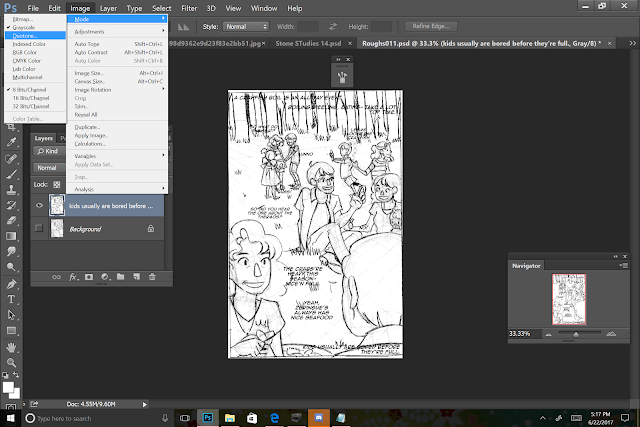Create new adjustment layer icon

pos(105,277)
